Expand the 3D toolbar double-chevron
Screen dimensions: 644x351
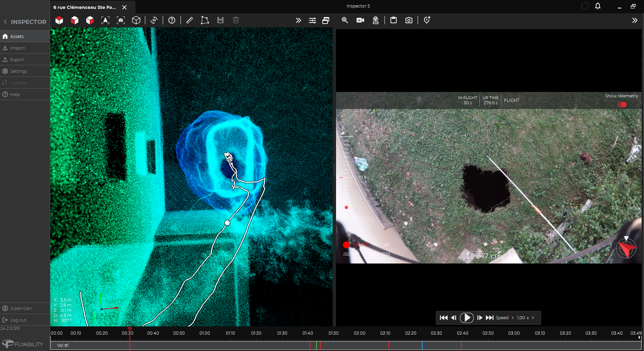pos(298,20)
